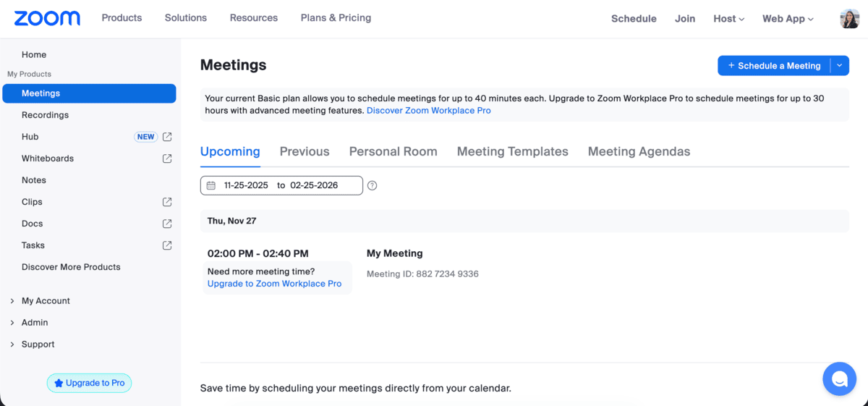Open the user profile avatar
This screenshot has width=868, height=406.
pyautogui.click(x=850, y=19)
